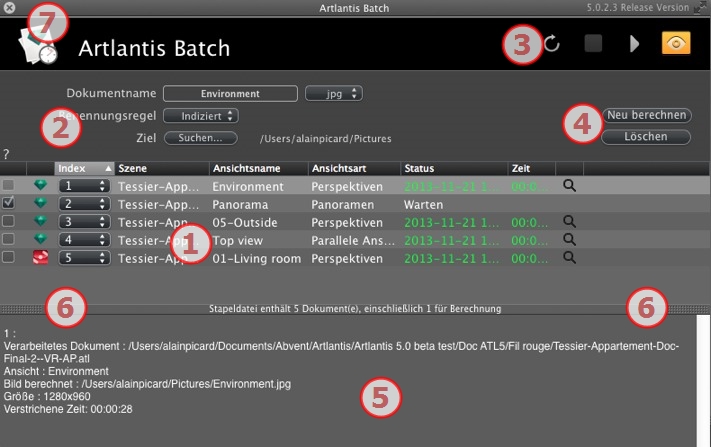Image resolution: width=711 pixels, height=447 pixels.
Task: Change index stepper value 2
Action: coord(84,204)
